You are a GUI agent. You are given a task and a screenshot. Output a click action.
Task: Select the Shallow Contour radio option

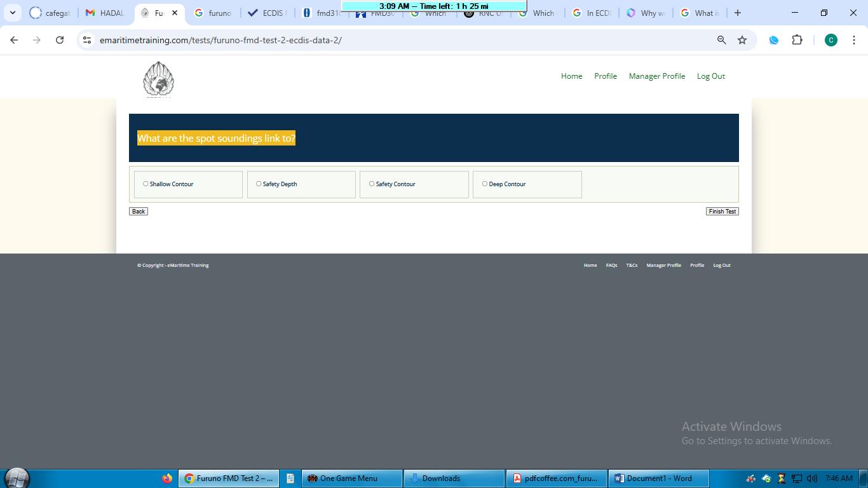tap(146, 184)
